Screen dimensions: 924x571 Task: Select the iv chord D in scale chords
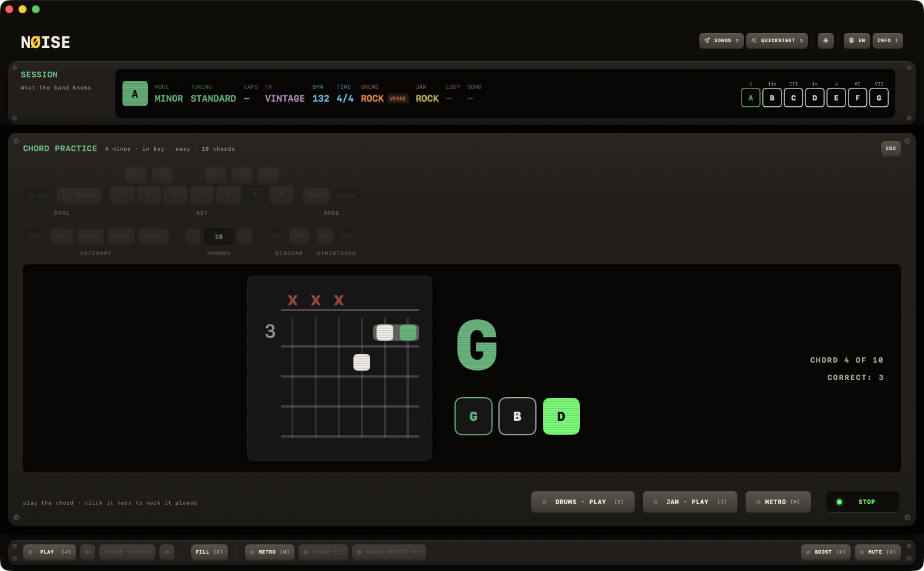coord(815,98)
